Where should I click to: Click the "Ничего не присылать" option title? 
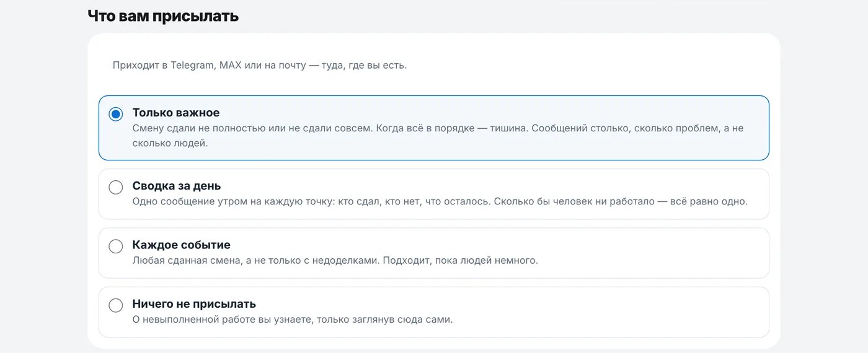[194, 304]
